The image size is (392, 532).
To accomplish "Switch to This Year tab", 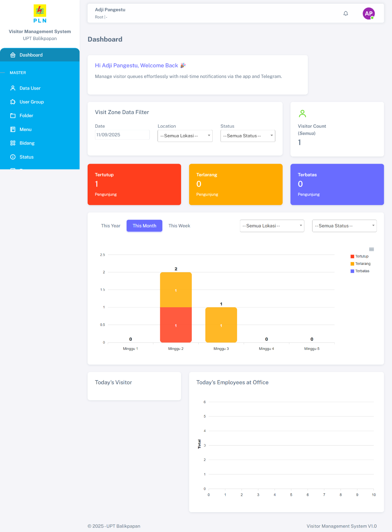I will click(111, 226).
